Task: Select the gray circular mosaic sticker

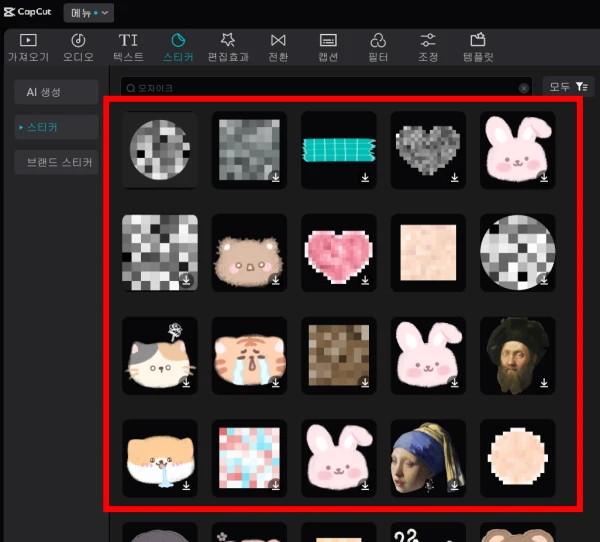Action: (160, 150)
